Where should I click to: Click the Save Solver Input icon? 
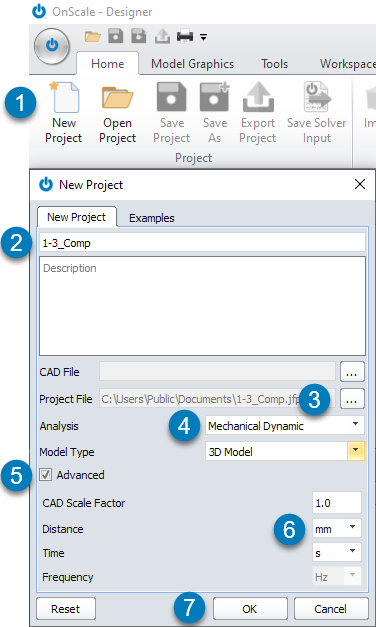316,96
